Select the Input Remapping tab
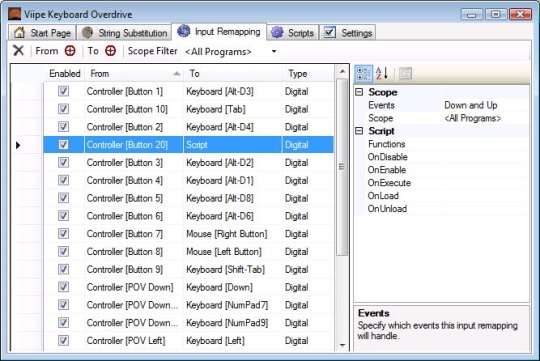Image resolution: width=540 pixels, height=361 pixels. pyautogui.click(x=219, y=32)
